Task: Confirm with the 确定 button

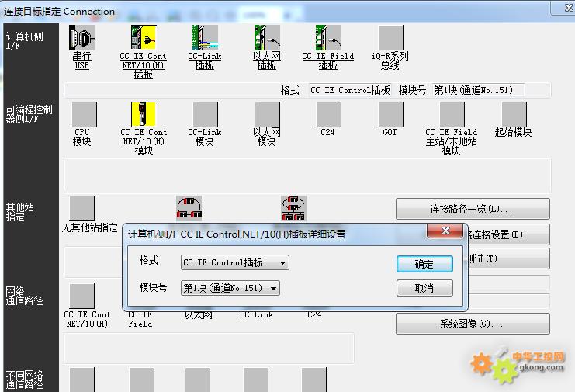Action: [x=424, y=264]
